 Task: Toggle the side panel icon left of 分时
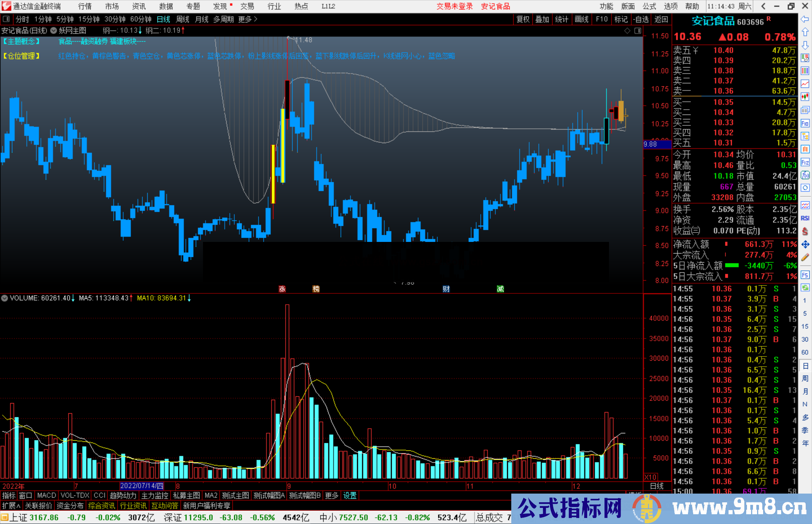pos(6,19)
